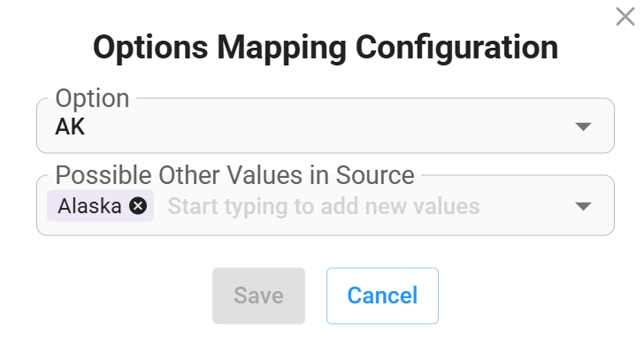Select the AK value text
This screenshot has width=644, height=345.
click(70, 126)
